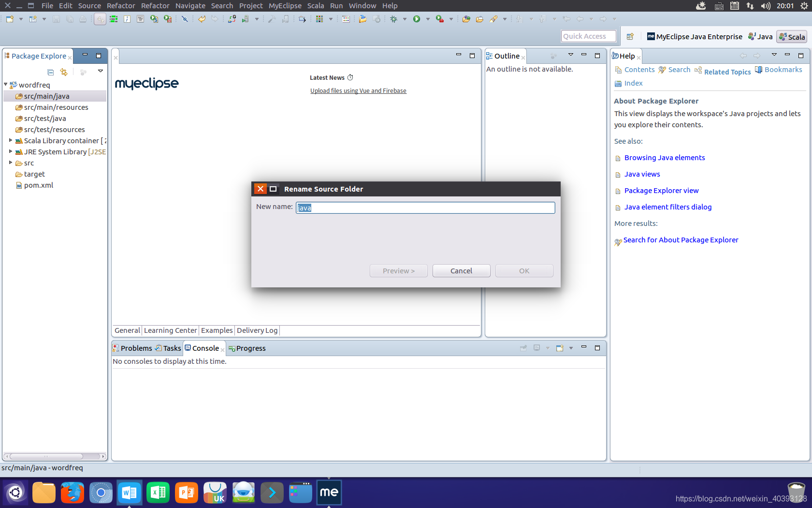Viewport: 812px width, 508px height.
Task: Run the application with the green Run icon
Action: click(417, 19)
